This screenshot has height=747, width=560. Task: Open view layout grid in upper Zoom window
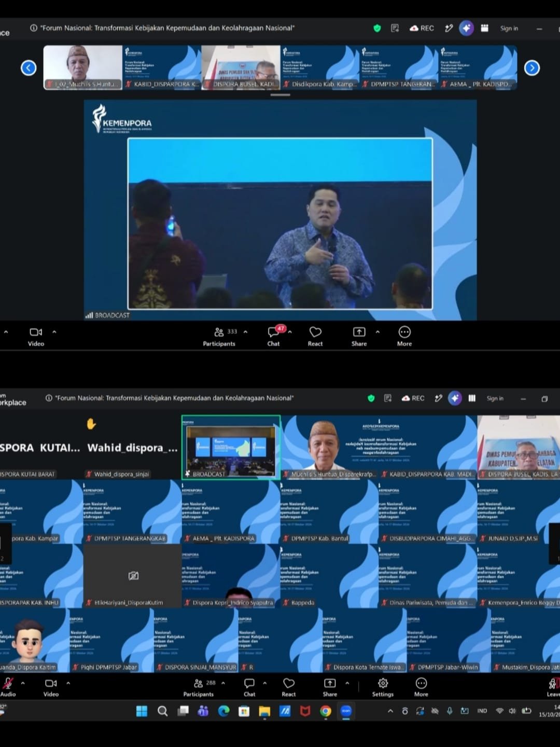click(485, 28)
